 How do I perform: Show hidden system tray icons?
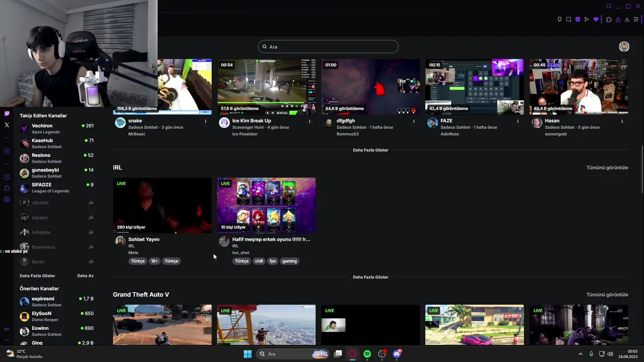(580, 354)
